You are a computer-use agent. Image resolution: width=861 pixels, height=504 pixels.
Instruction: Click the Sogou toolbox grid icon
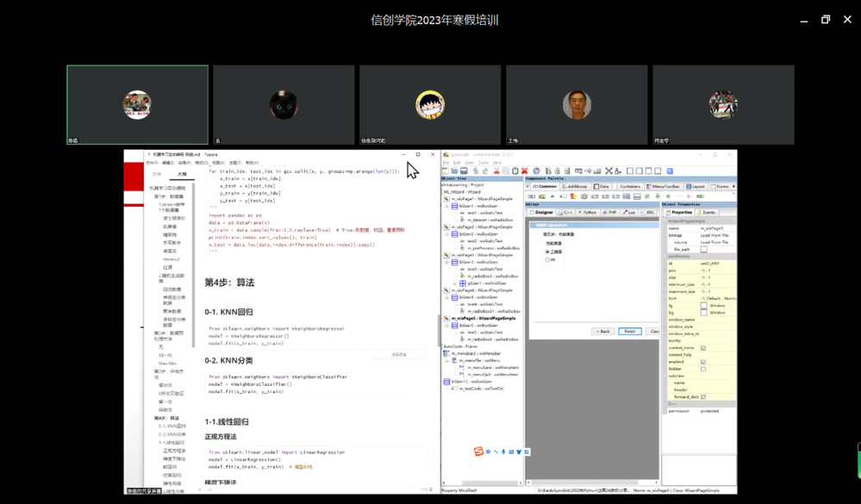(x=527, y=451)
